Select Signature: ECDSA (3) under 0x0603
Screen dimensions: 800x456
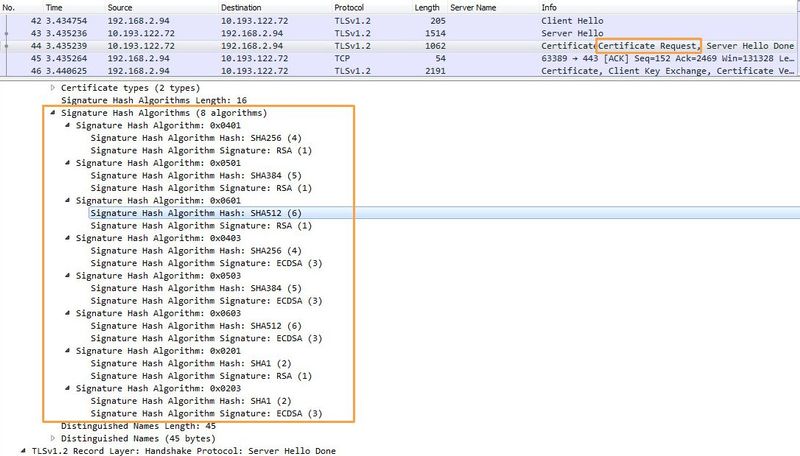pos(206,338)
